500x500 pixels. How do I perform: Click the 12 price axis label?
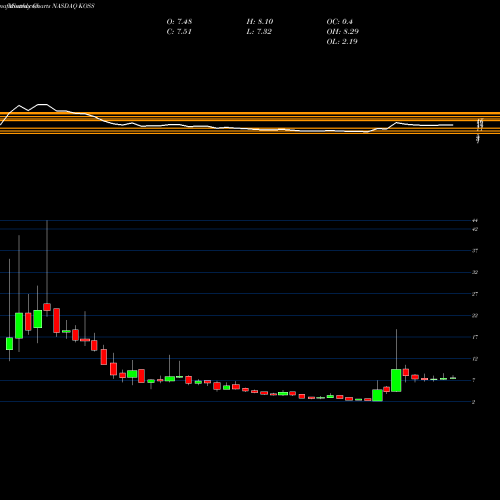475,359
